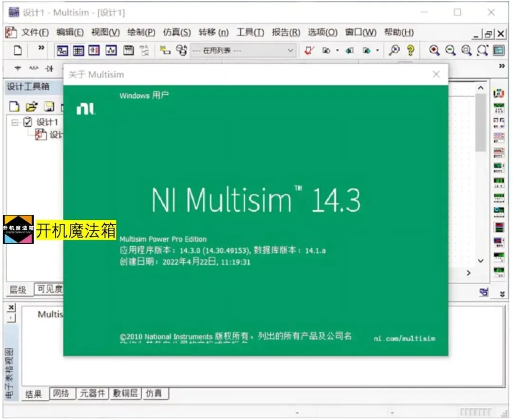The height and width of the screenshot is (420, 513).
Task: Switch to the 敷铜层 tab
Action: pos(125,393)
